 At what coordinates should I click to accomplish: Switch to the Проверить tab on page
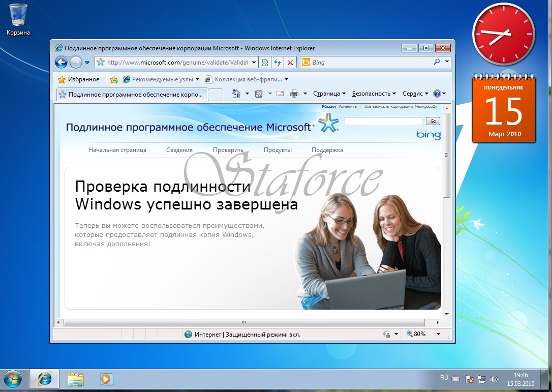(227, 150)
